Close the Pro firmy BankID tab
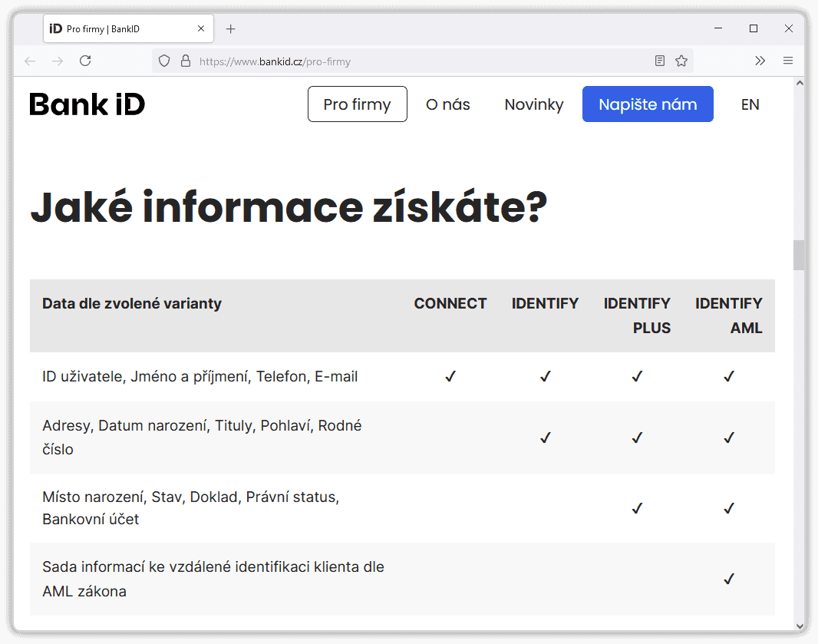 (x=201, y=29)
